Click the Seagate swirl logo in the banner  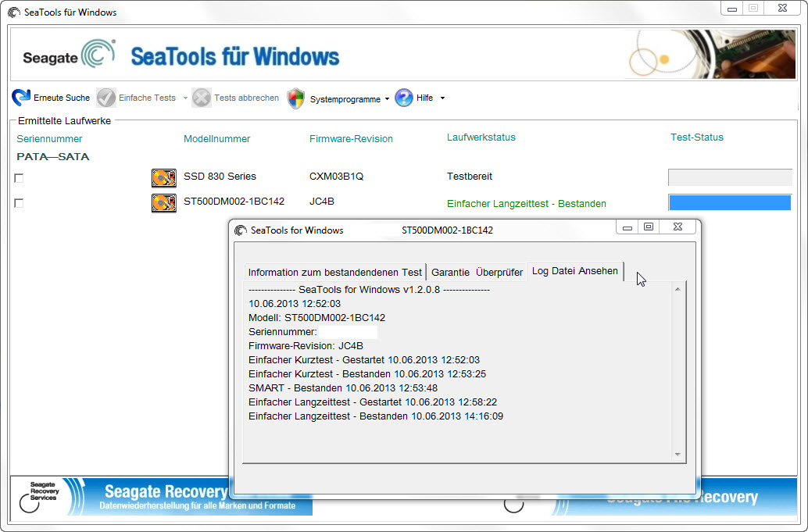point(98,54)
